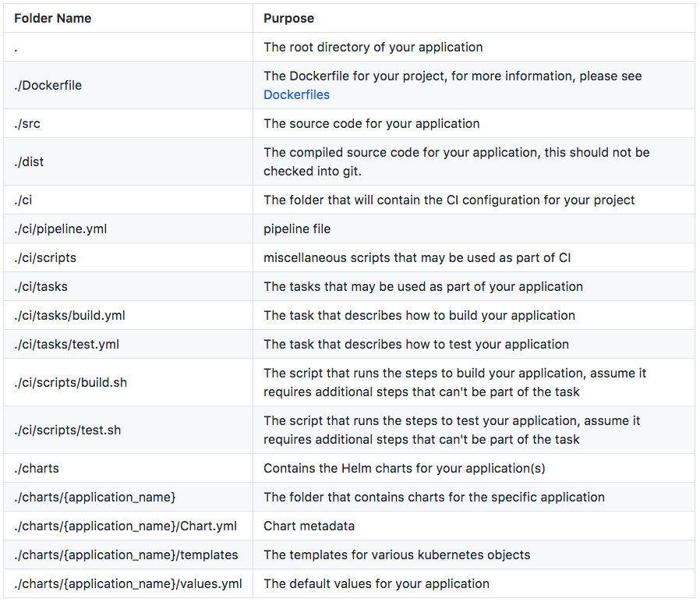Screen dimensions: 700x606
Task: Select the ./Dockerfile folder name cell
Action: [x=128, y=85]
